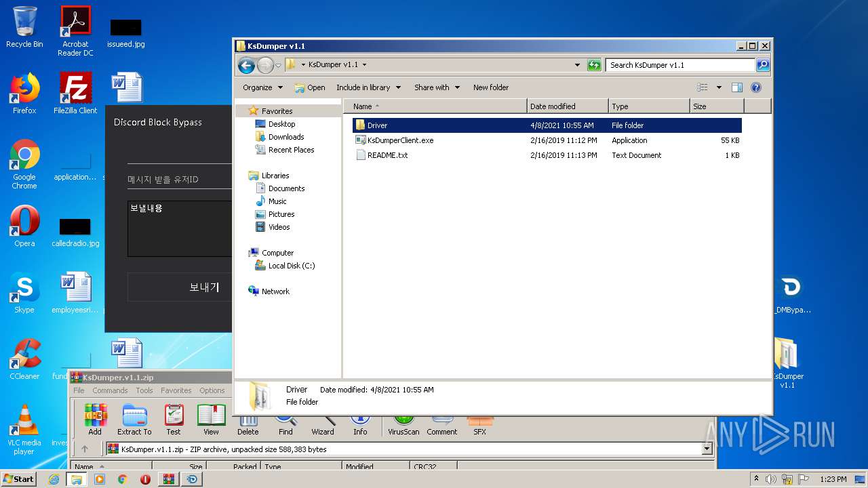Open Firefox desktop shortcut

24,94
